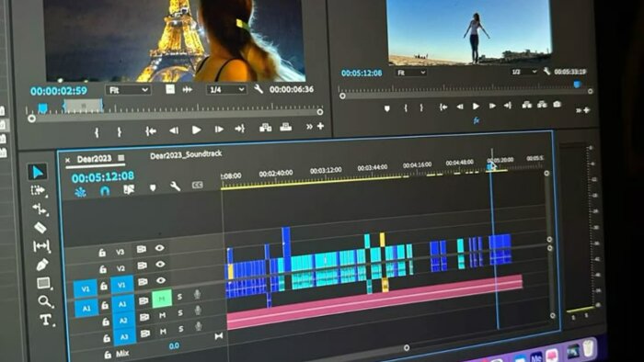Mark Out in the Program monitor
This screenshot has width=644, height=362.
[421, 107]
